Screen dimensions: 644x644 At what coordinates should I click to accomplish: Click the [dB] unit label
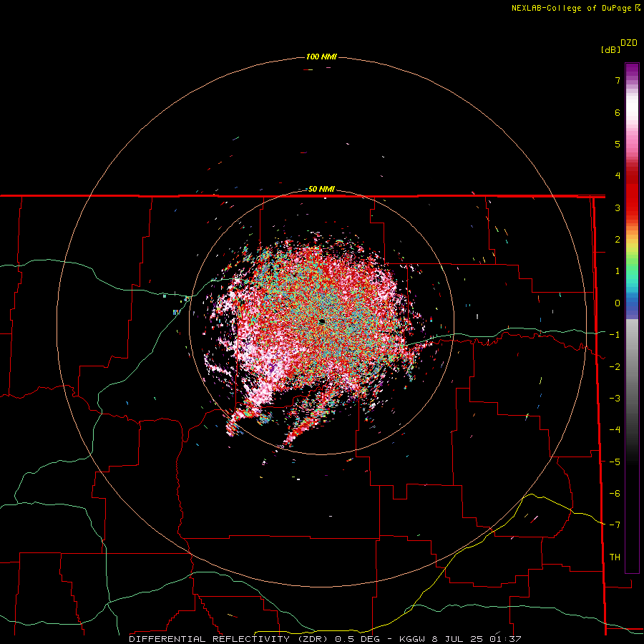coord(610,49)
